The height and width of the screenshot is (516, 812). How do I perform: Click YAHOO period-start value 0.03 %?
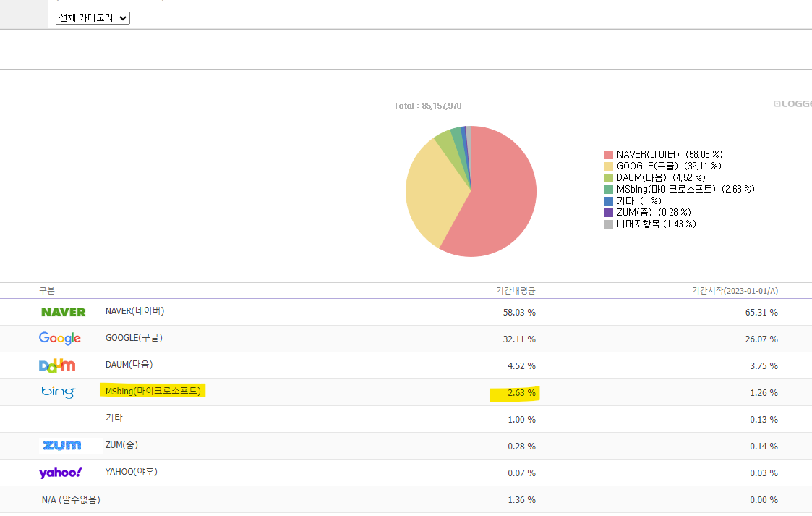pyautogui.click(x=764, y=473)
